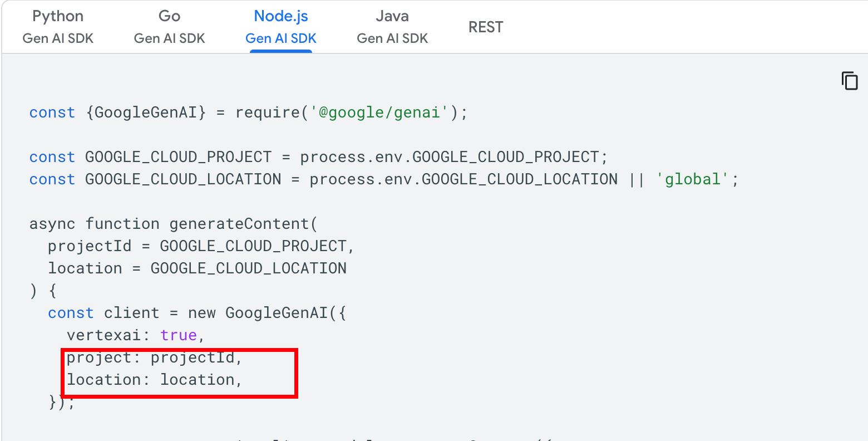The image size is (868, 441).
Task: Click the highlighted location: location line
Action: point(155,380)
